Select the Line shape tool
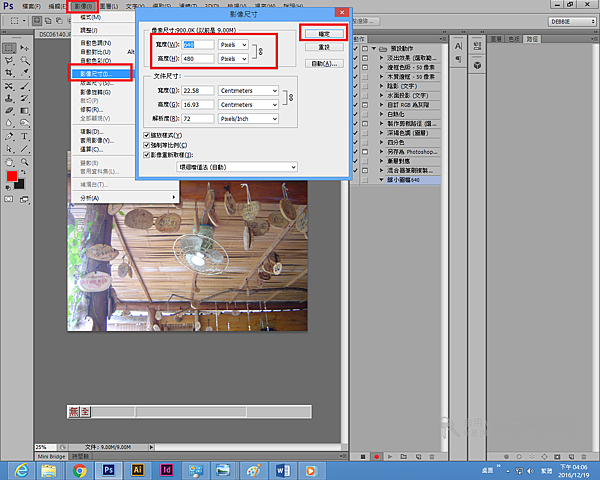600x480 pixels. pos(24,149)
